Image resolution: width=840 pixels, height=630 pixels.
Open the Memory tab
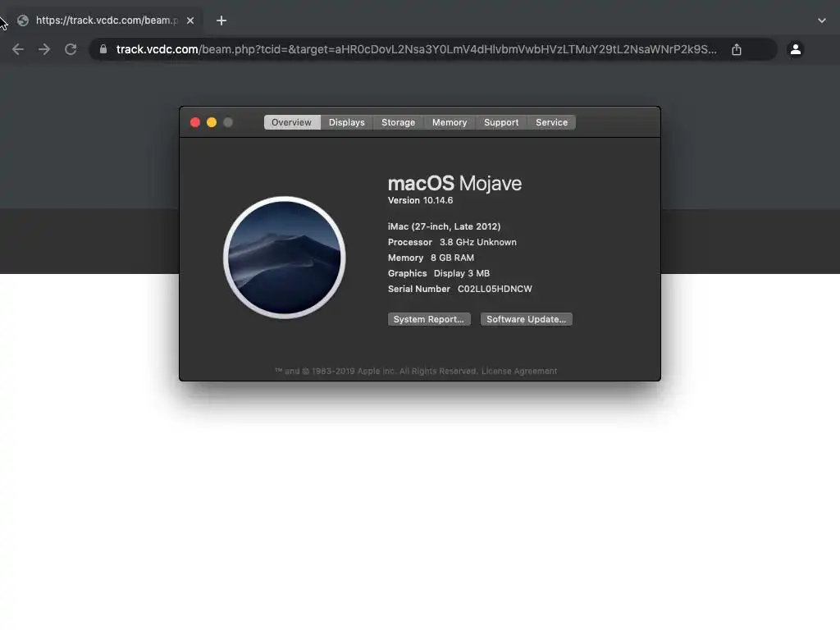pos(450,122)
